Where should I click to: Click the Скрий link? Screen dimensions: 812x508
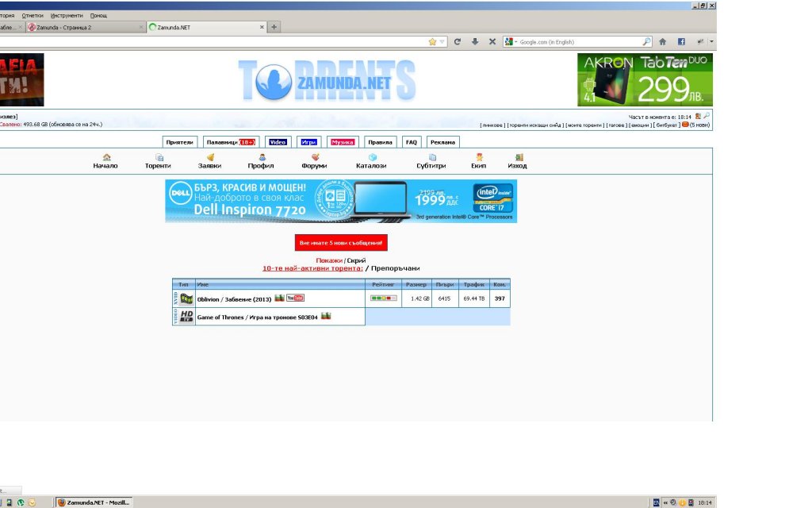coord(356,260)
